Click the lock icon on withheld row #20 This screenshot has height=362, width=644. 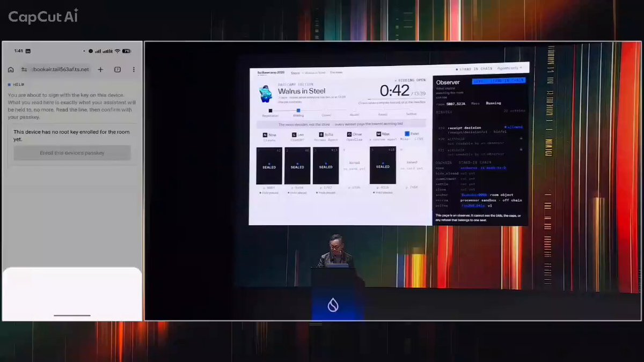click(521, 138)
